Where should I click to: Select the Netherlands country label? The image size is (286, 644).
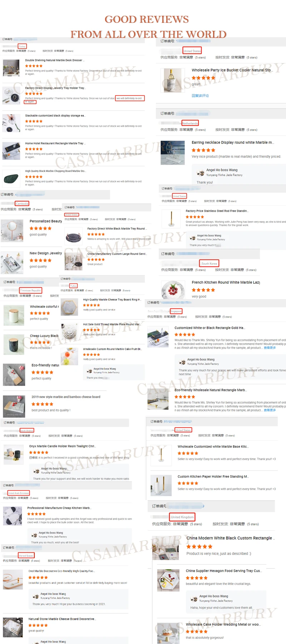[190, 123]
